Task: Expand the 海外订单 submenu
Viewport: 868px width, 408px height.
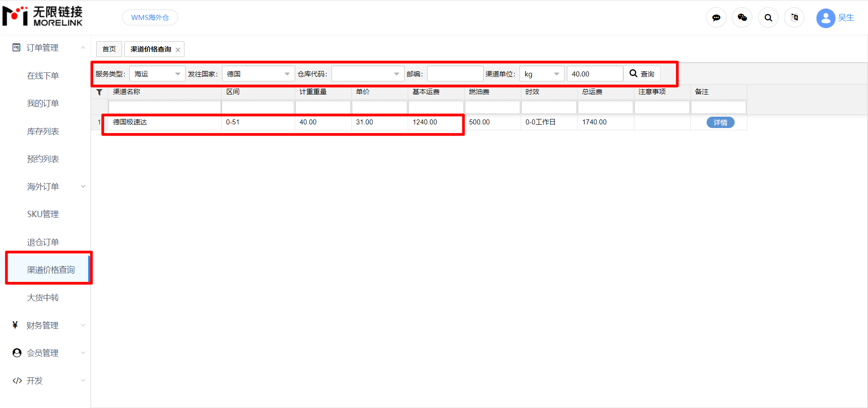Action: 83,186
